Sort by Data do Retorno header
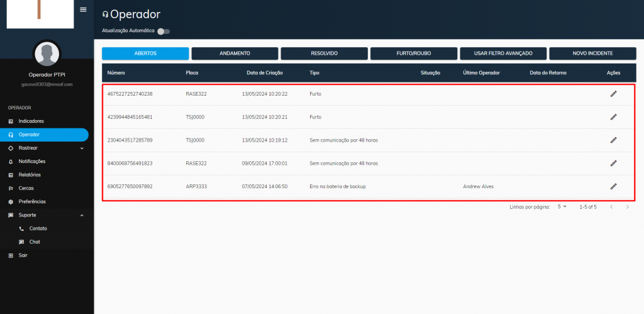The height and width of the screenshot is (314, 644). (548, 73)
